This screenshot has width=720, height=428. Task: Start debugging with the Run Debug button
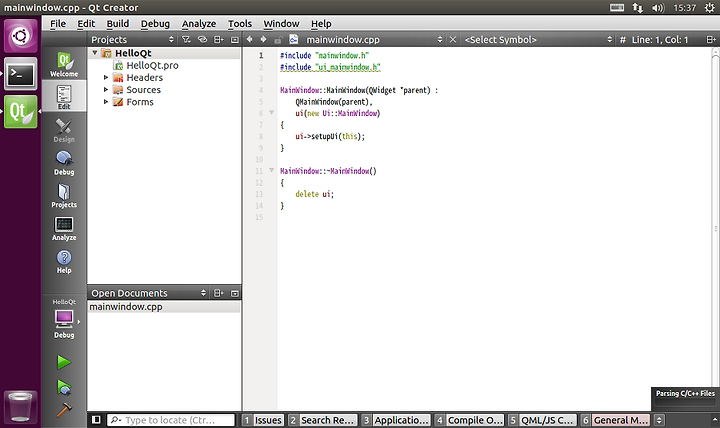click(64, 387)
